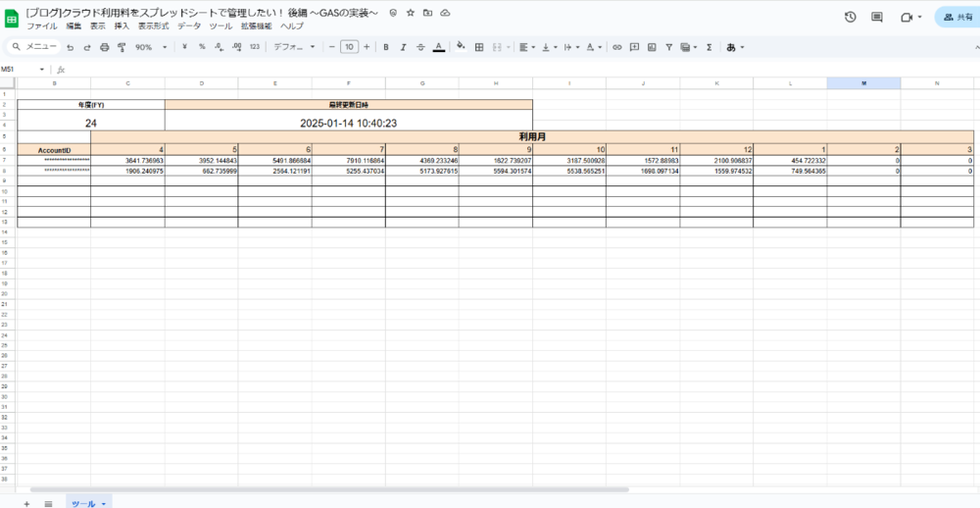Open the Google Sheets home icon
This screenshot has height=508, width=980.
(x=12, y=19)
